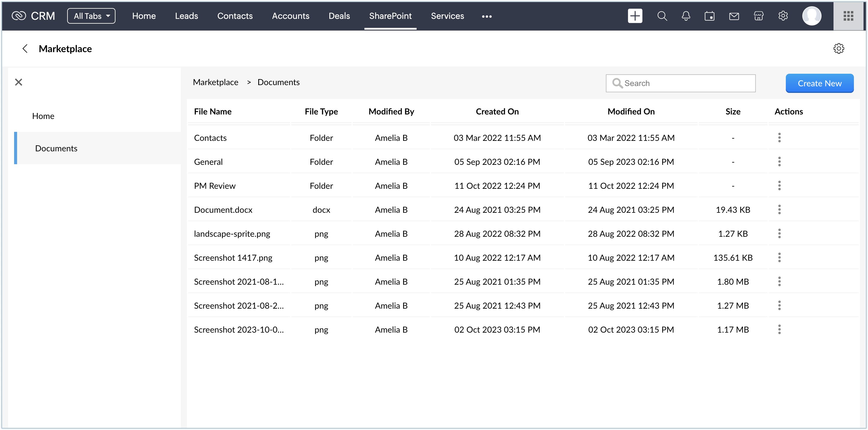Click the Marketplace page settings gear
868x430 pixels.
tap(839, 49)
